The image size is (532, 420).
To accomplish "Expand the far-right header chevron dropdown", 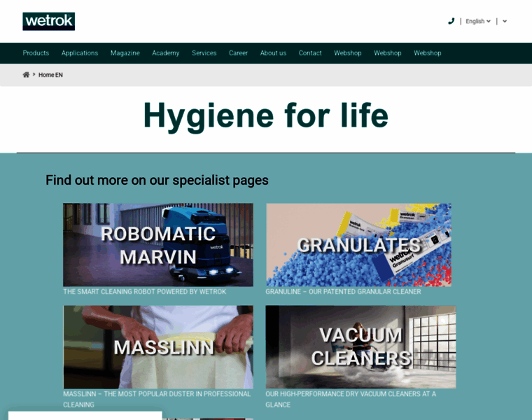I will (x=505, y=22).
